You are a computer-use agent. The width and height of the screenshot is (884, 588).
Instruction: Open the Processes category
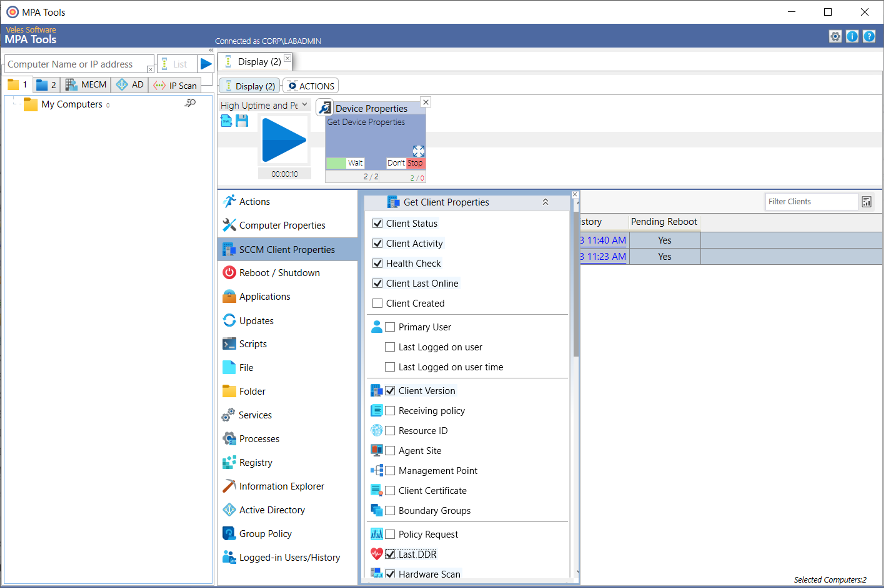pyautogui.click(x=287, y=438)
